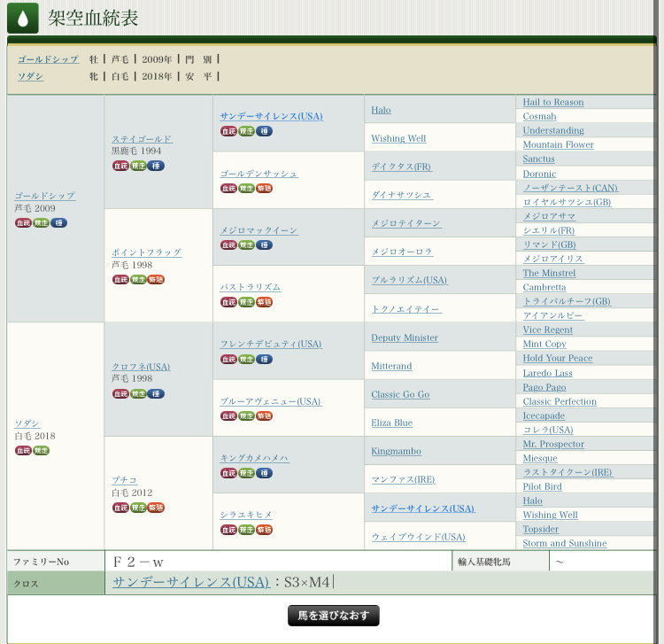Open the ゴールドシップ link in the header row
Image resolution: width=664 pixels, height=644 pixels.
48,58
